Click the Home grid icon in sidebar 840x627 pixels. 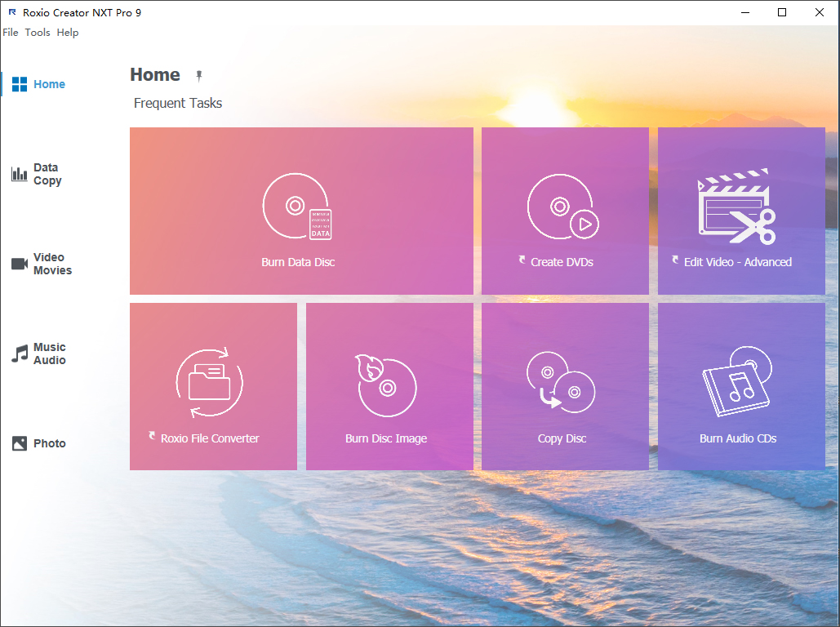click(20, 84)
